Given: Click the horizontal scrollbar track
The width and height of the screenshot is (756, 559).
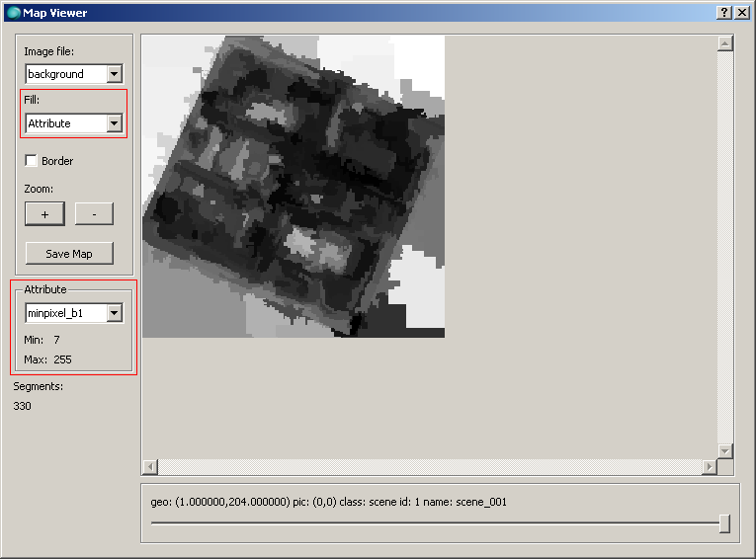Looking at the screenshot, I should [x=430, y=466].
